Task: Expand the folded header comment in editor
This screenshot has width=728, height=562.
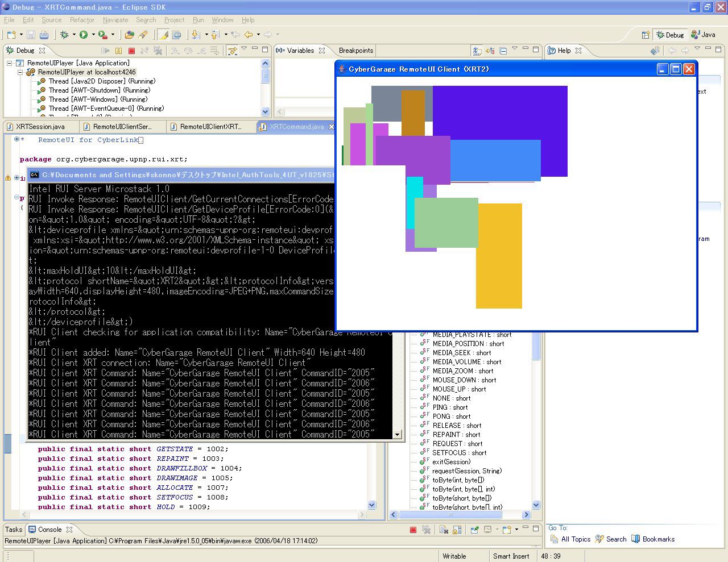Action: pyautogui.click(x=16, y=139)
